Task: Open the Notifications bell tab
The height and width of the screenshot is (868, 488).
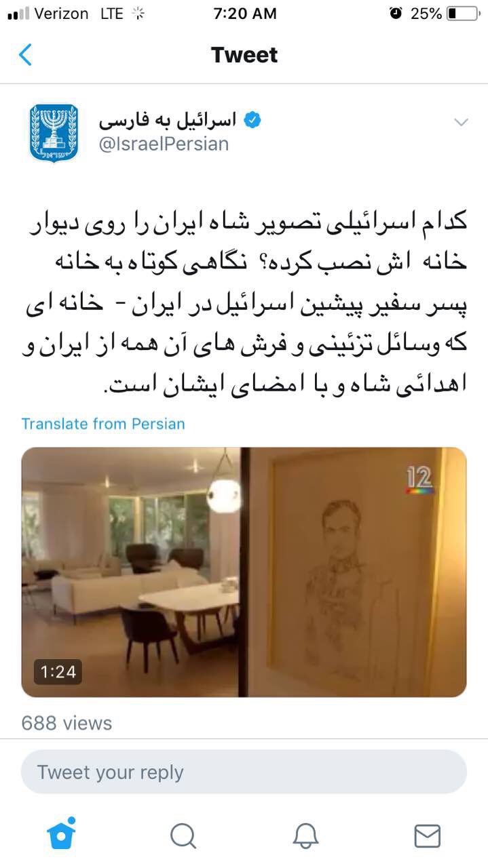Action: pyautogui.click(x=305, y=836)
